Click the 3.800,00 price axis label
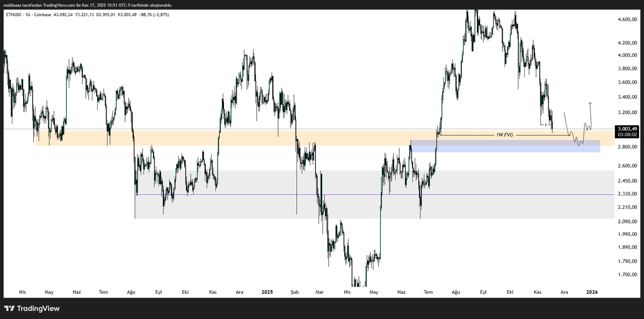This screenshot has width=644, height=319. [627, 69]
